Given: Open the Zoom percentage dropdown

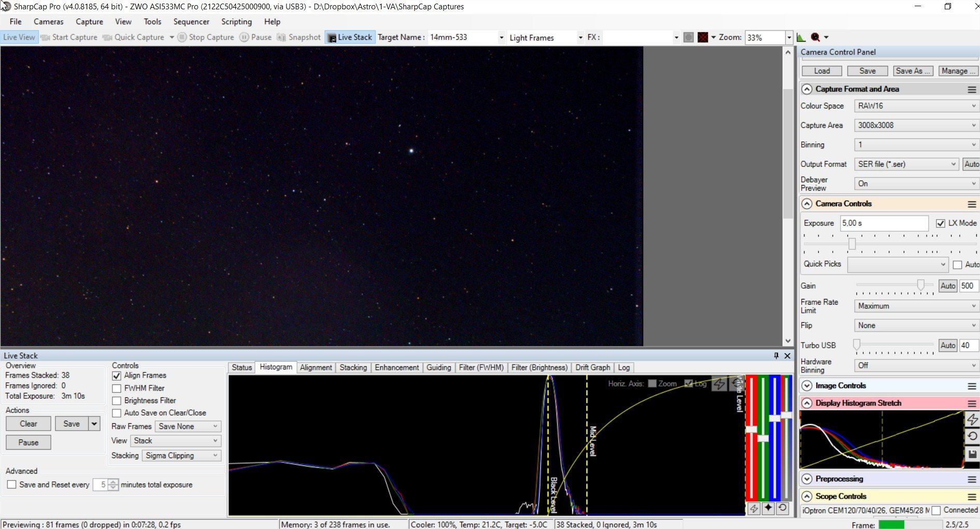Looking at the screenshot, I should coord(789,37).
